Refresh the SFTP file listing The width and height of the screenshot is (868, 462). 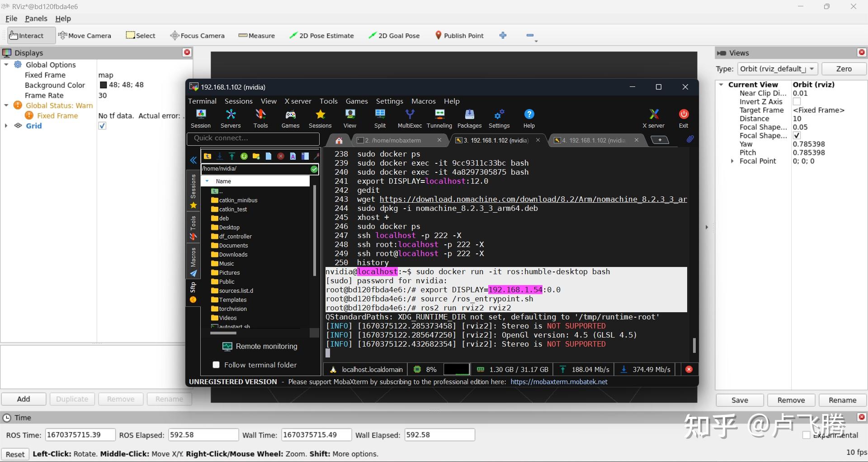244,156
